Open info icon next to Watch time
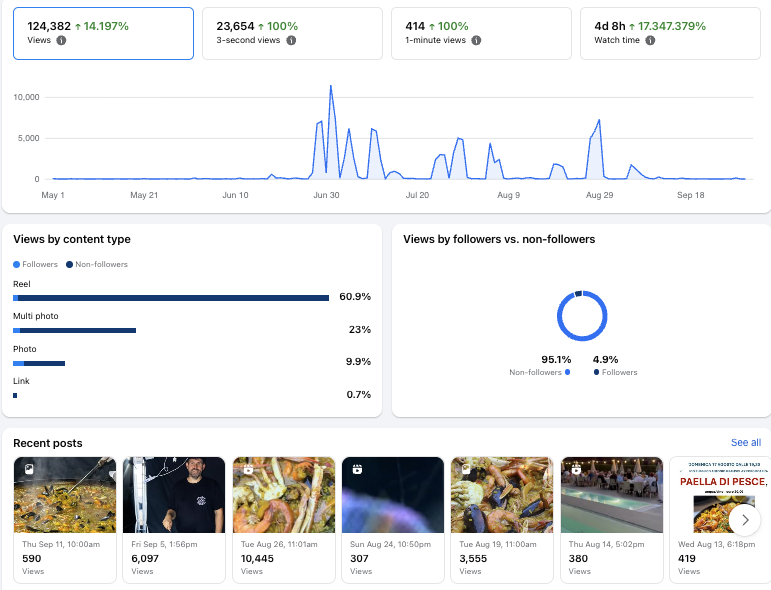The width and height of the screenshot is (771, 590). click(650, 40)
